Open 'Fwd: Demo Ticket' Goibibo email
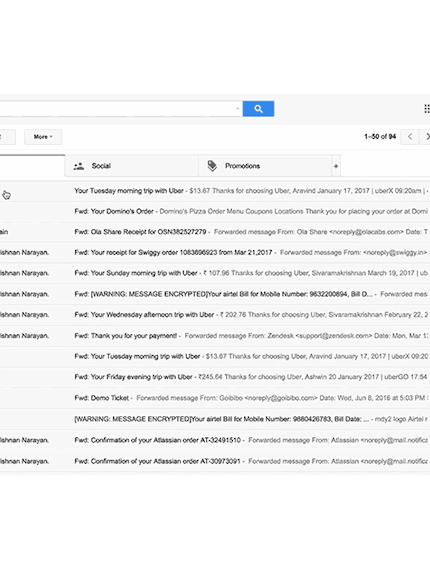430x570 pixels. click(x=215, y=398)
